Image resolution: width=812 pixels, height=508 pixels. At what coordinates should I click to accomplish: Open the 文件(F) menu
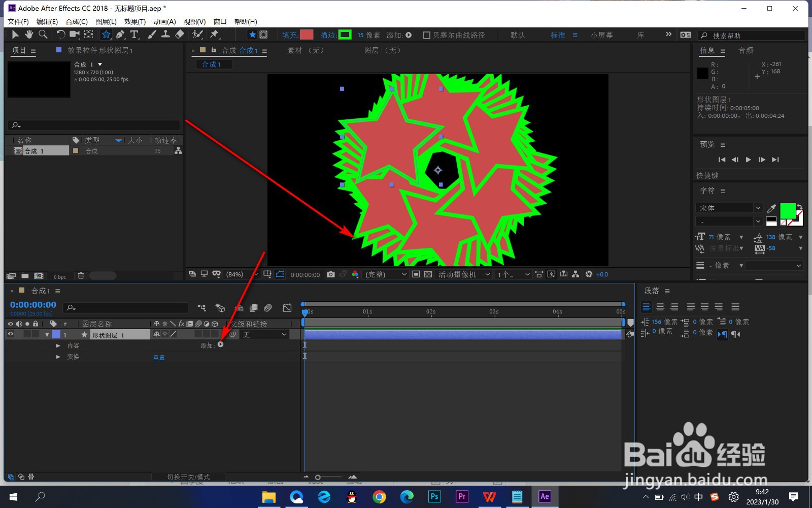click(18, 22)
